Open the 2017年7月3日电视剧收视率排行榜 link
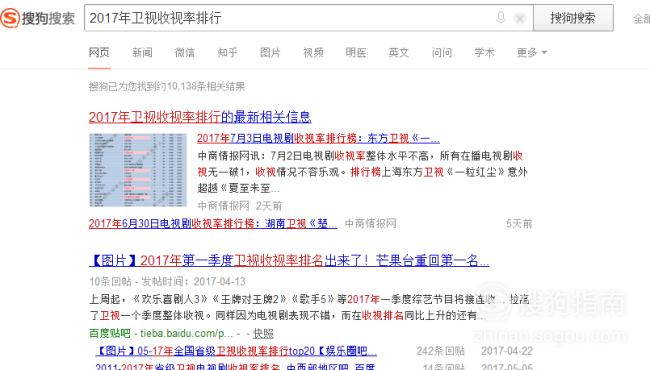 (x=318, y=138)
